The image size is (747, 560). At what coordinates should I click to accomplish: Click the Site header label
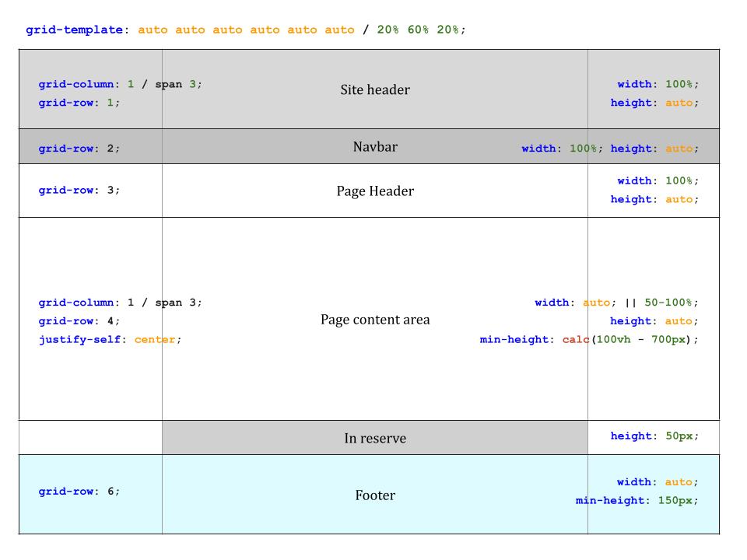click(x=374, y=90)
